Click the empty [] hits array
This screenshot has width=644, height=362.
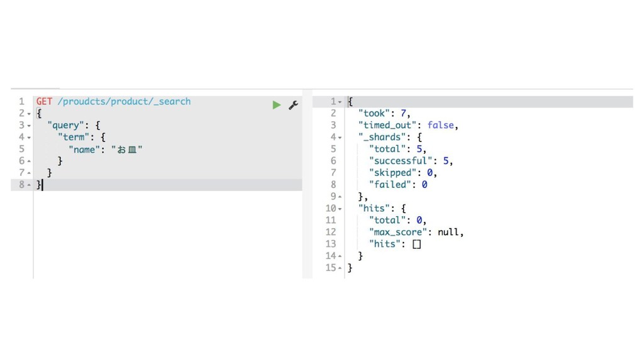coord(417,244)
